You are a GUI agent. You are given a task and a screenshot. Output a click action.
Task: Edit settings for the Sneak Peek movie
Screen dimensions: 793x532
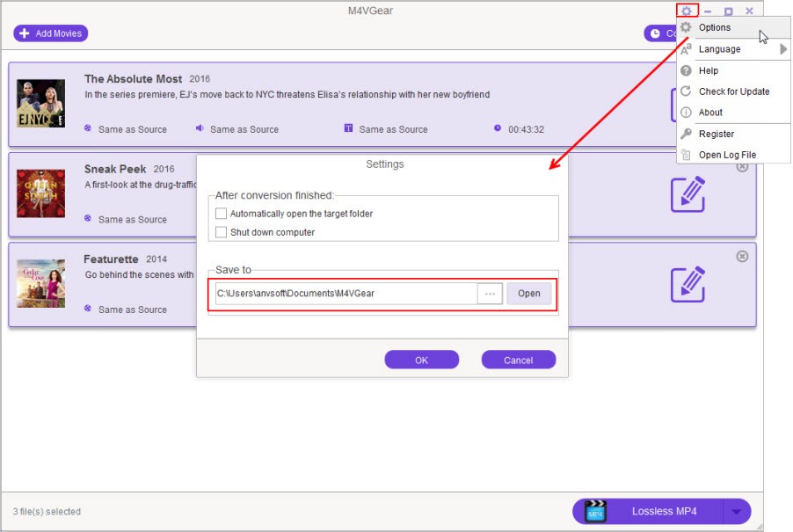coord(688,194)
